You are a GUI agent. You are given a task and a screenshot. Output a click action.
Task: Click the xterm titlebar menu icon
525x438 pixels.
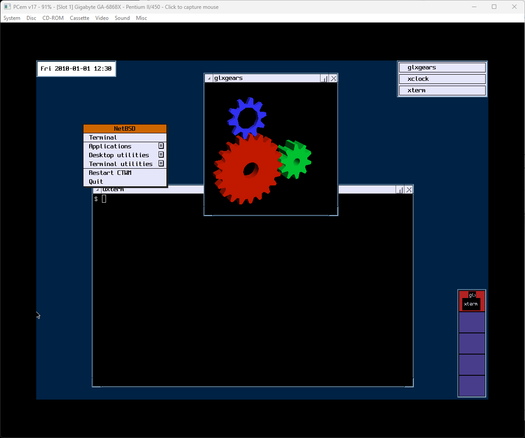click(x=97, y=190)
